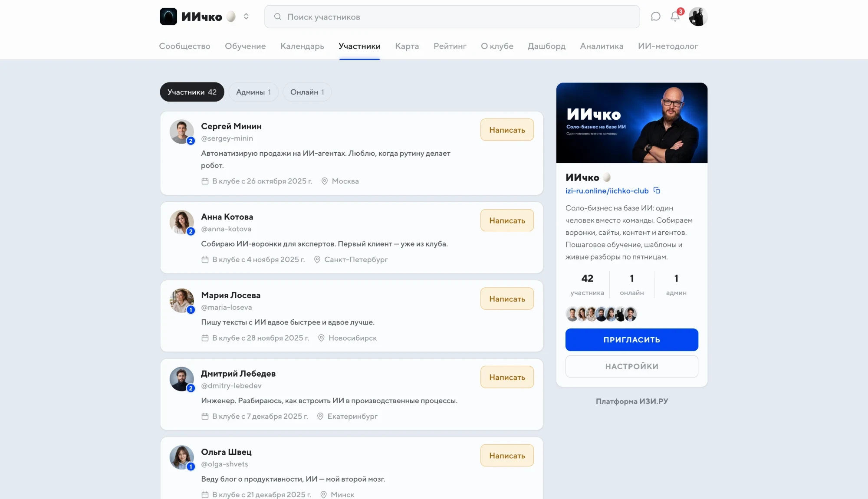Filter by Админы 1 pill
This screenshot has height=499, width=868.
[253, 92]
